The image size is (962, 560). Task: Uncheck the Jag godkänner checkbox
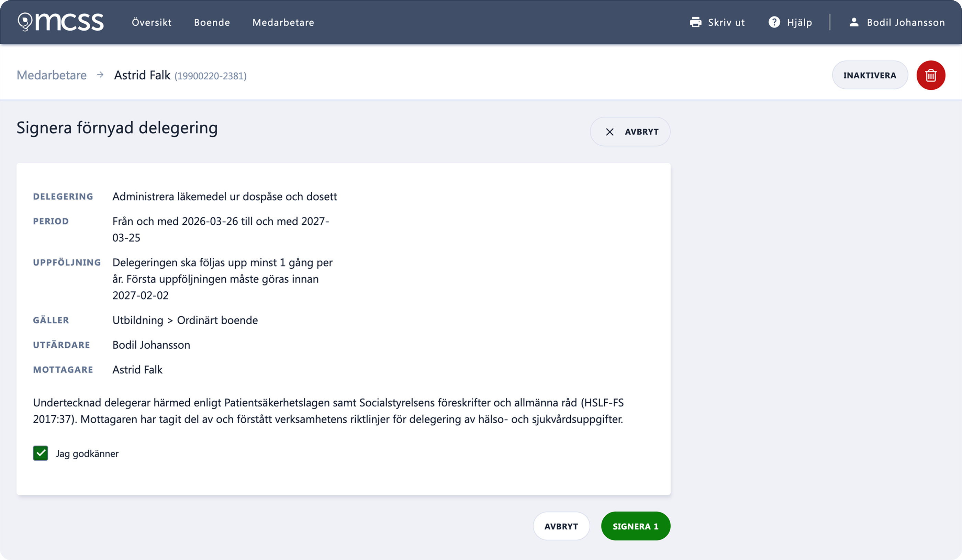pyautogui.click(x=41, y=453)
